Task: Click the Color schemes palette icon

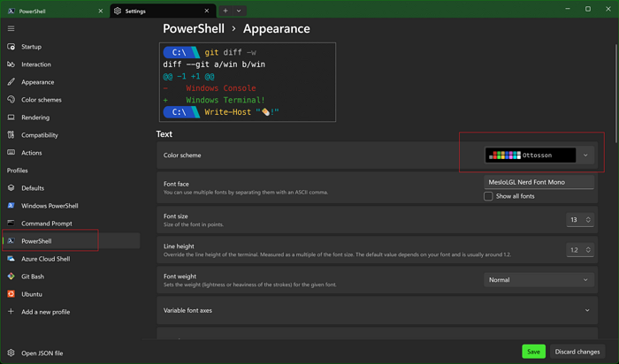Action: 11,99
